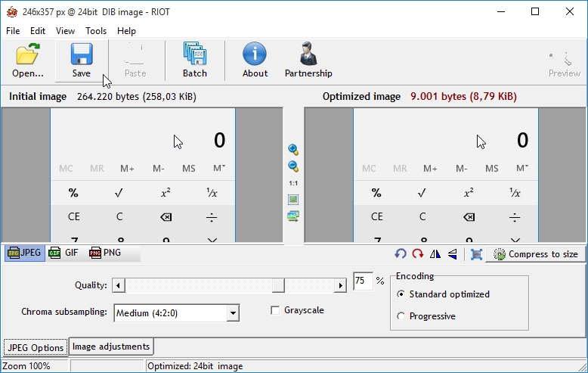Image resolution: width=588 pixels, height=373 pixels.
Task: Save the optimized image using the Save icon
Action: click(x=82, y=60)
